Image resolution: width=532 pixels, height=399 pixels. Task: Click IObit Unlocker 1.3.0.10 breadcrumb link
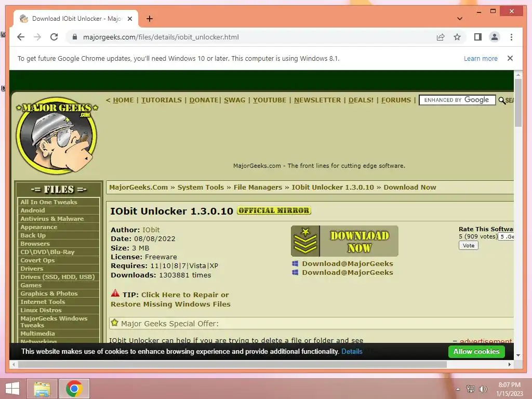(332, 187)
